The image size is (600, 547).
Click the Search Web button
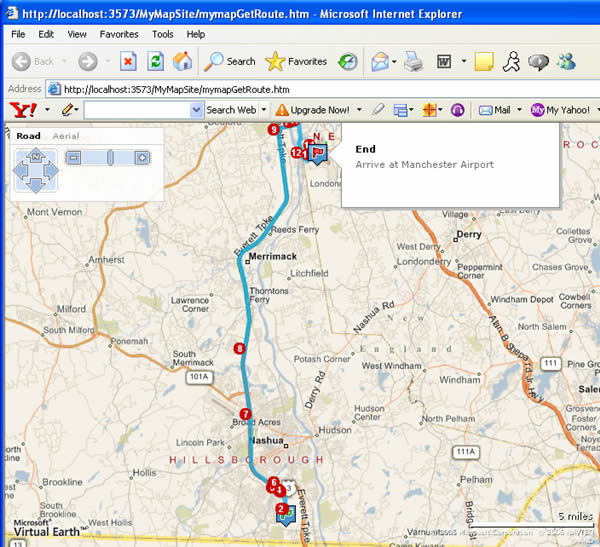click(x=236, y=109)
